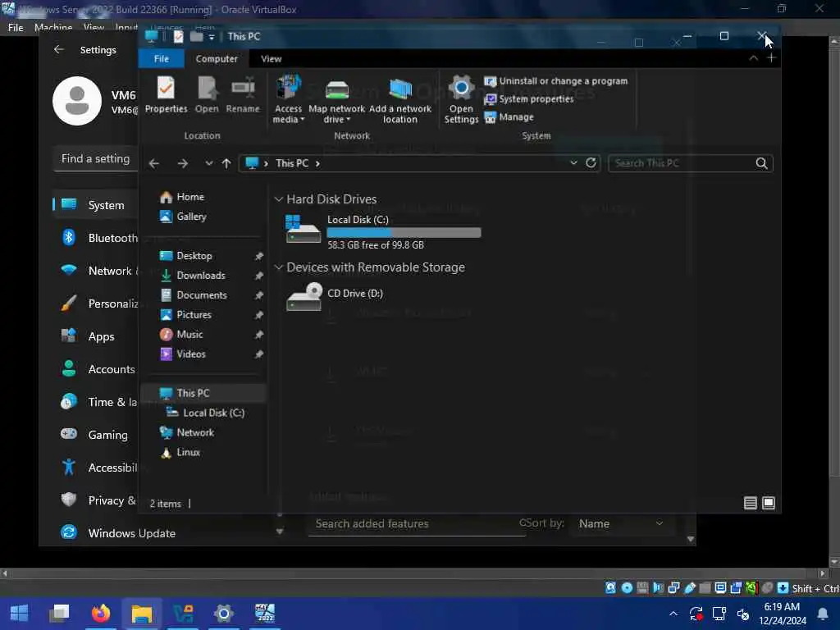Collapse Devices with Removable Storage group
The width and height of the screenshot is (840, 630).
(279, 267)
